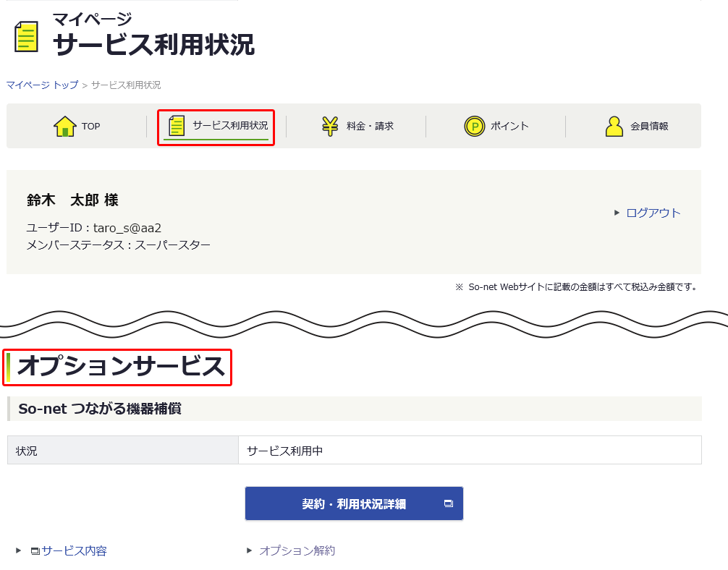Switch to the 料金・請求 tab
Image resolution: width=728 pixels, height=570 pixels.
point(370,127)
